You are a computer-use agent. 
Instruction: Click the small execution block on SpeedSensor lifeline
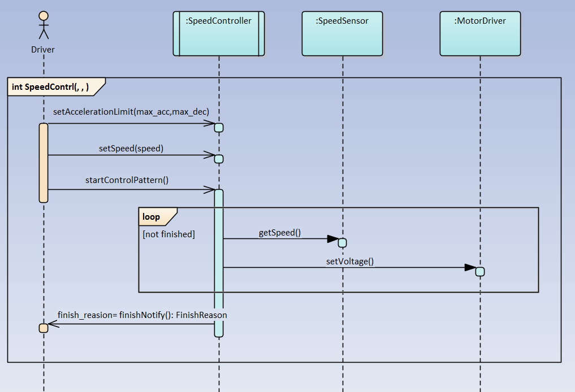342,243
